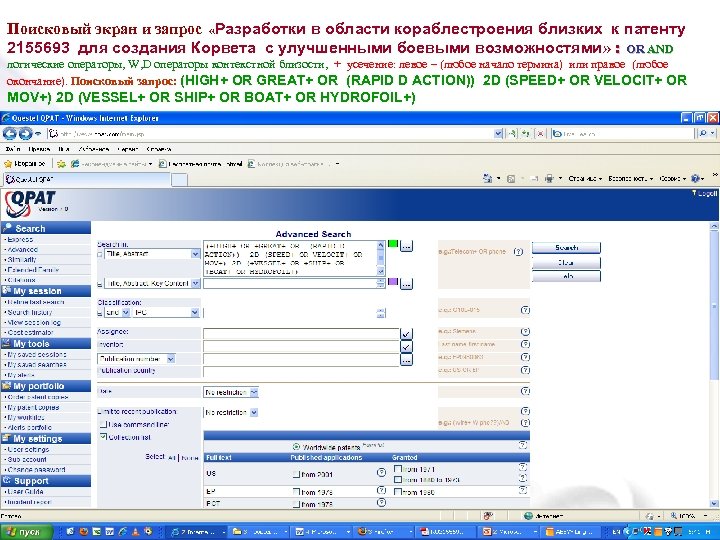The height and width of the screenshot is (540, 720).
Task: Click the checkmark button beside Assignee field
Action: pos(406,334)
